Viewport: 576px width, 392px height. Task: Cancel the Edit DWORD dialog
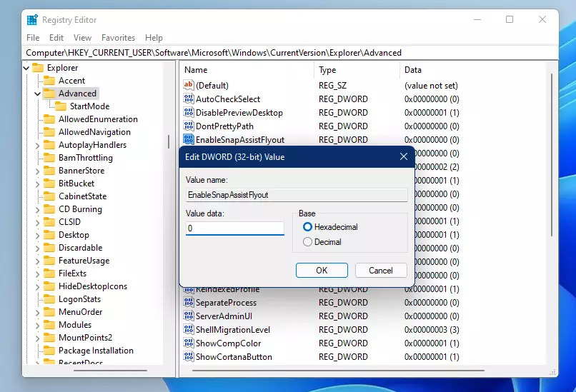tap(381, 271)
